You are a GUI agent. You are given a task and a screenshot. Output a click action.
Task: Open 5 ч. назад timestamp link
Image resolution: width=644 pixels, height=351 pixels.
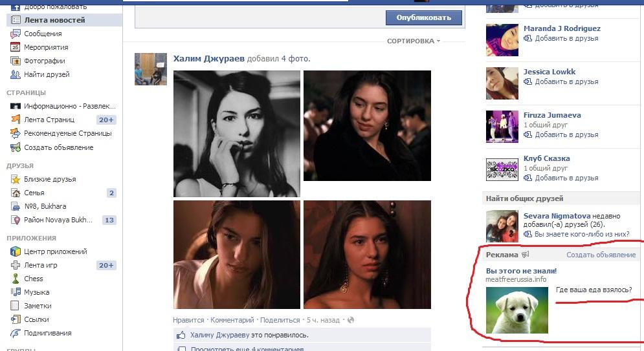323,320
